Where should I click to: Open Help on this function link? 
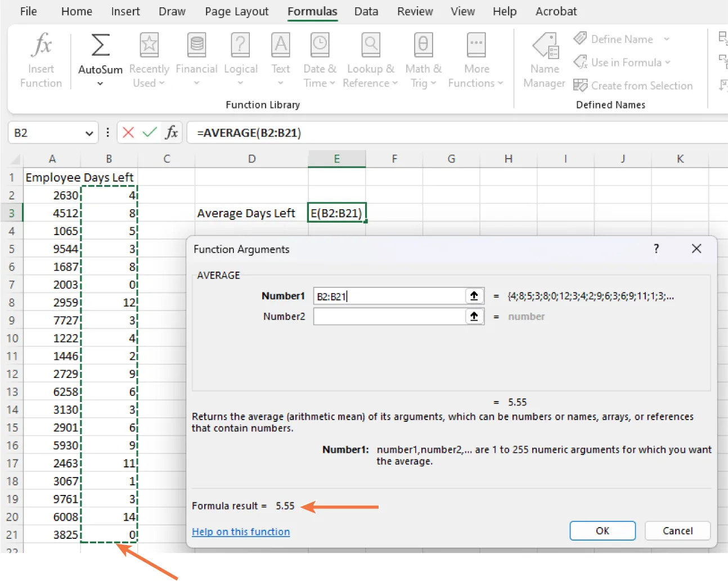pyautogui.click(x=241, y=532)
